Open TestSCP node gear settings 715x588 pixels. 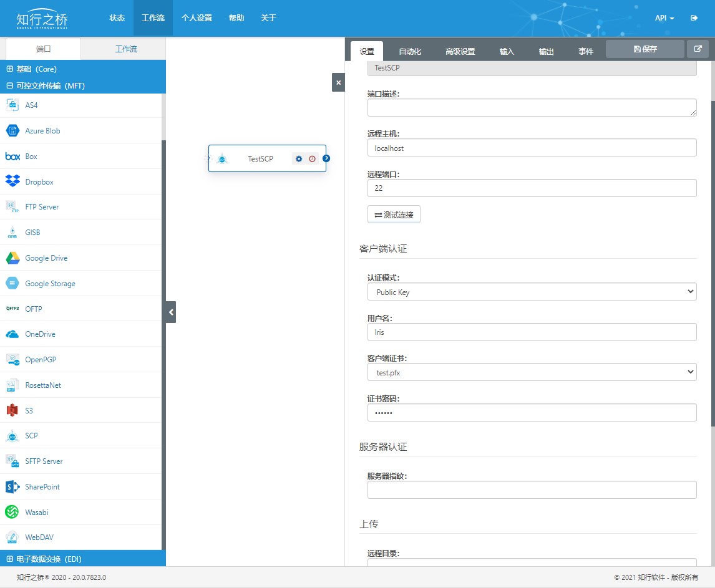pyautogui.click(x=299, y=158)
